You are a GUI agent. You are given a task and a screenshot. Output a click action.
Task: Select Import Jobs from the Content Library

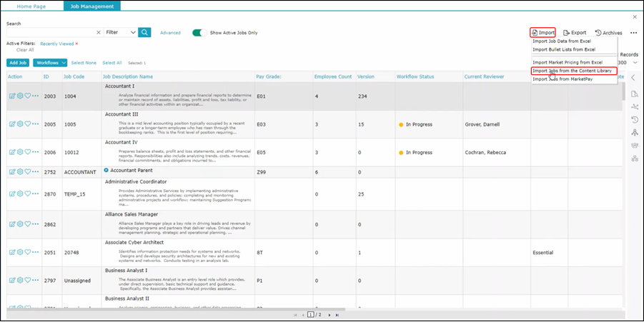(572, 71)
